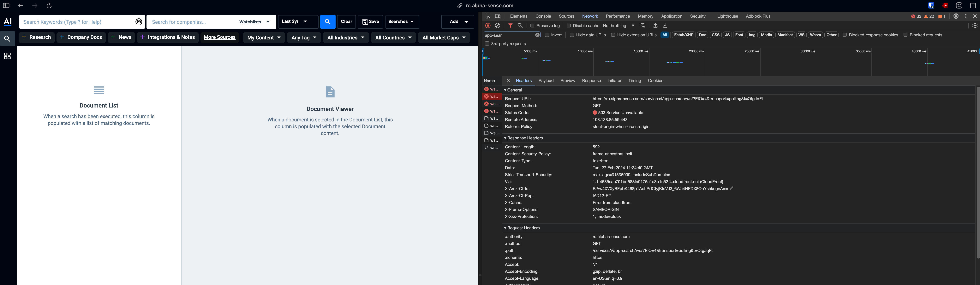Open the Watchlists dropdown

pos(254,22)
